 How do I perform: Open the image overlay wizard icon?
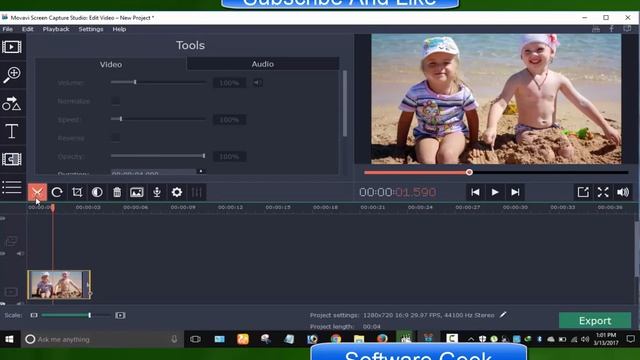(x=137, y=192)
